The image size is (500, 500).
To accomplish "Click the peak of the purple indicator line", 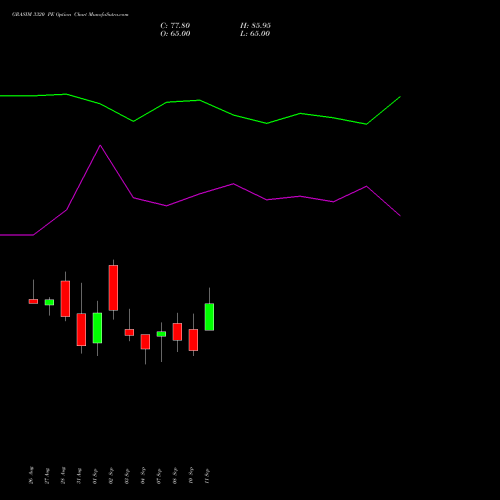I will (100, 145).
